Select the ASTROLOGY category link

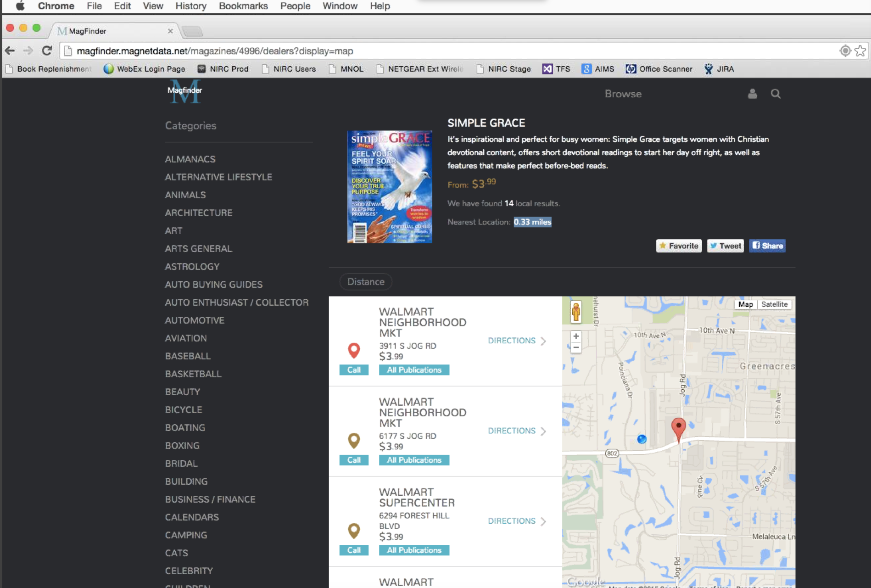[192, 267]
